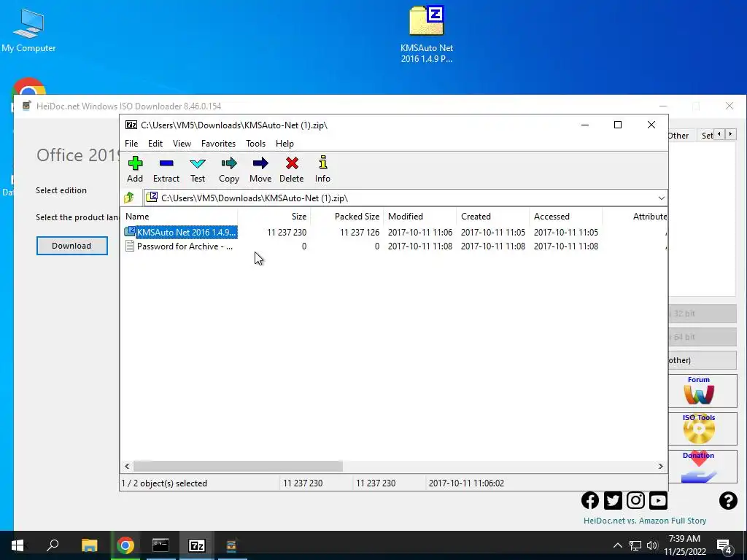747x560 pixels.
Task: Open the Twitter icon in HeiDoc
Action: [x=613, y=500]
